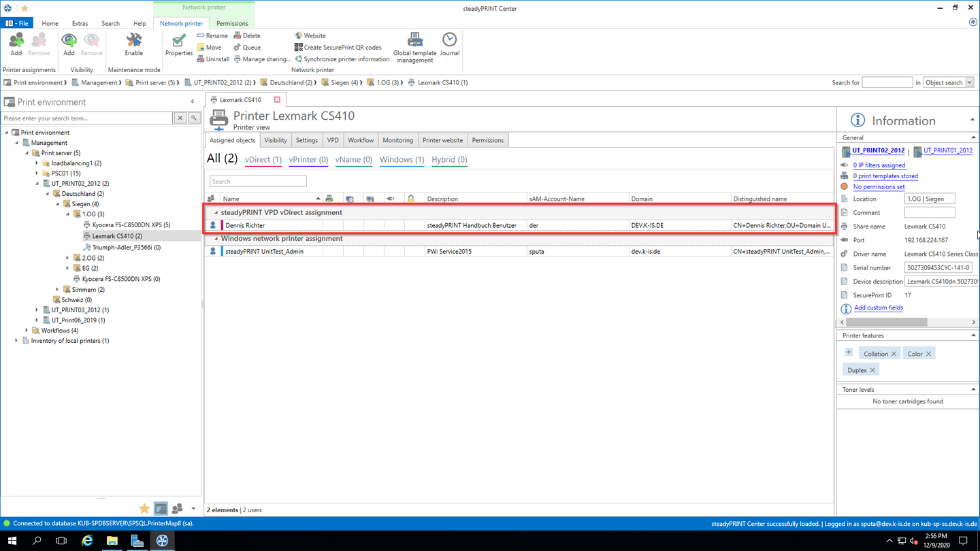Open the File menu
Screen dimensions: 980x551
pos(17,23)
